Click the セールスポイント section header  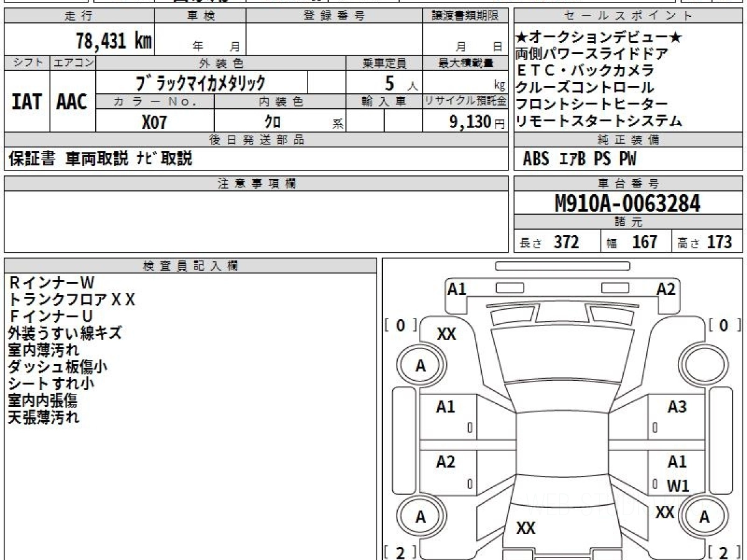click(628, 16)
